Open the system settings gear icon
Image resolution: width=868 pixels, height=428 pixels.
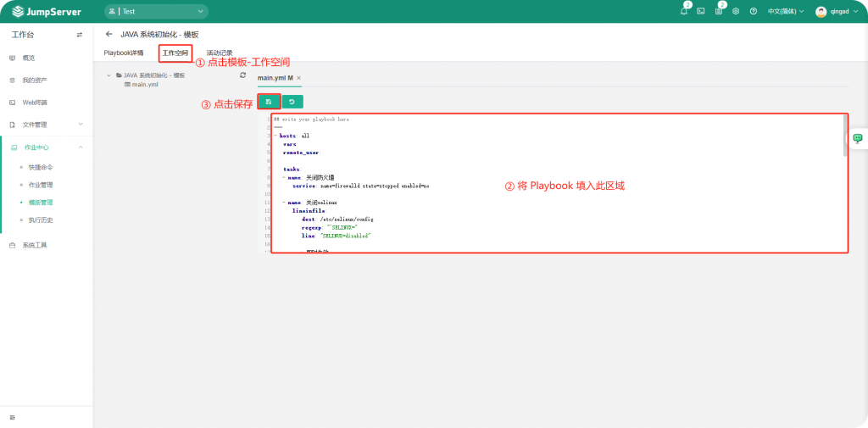(736, 11)
